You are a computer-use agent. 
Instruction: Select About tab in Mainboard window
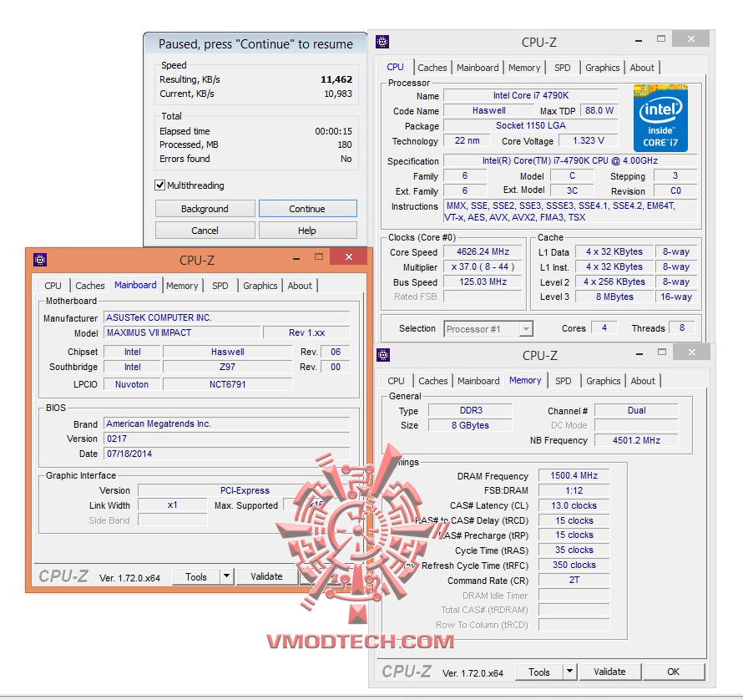[x=300, y=286]
